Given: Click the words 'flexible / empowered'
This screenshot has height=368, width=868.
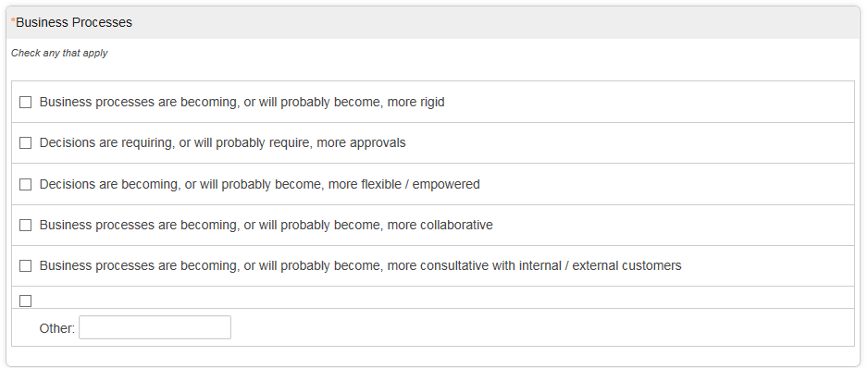Looking at the screenshot, I should [420, 184].
